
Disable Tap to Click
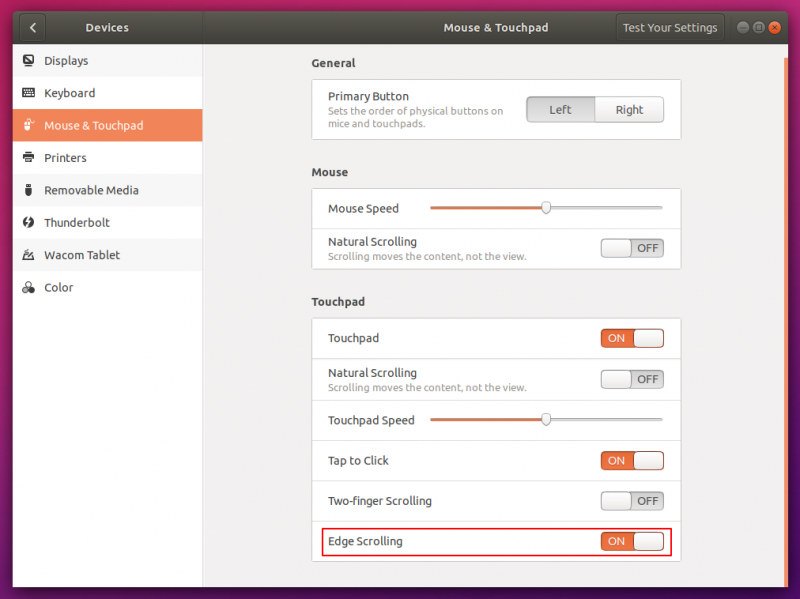coord(631,460)
